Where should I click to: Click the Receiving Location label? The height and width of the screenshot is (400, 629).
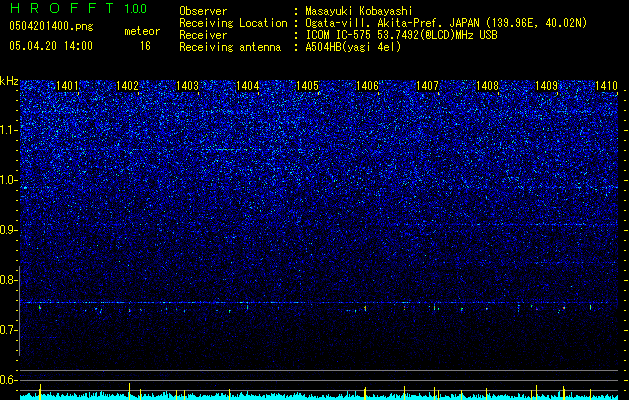(233, 23)
